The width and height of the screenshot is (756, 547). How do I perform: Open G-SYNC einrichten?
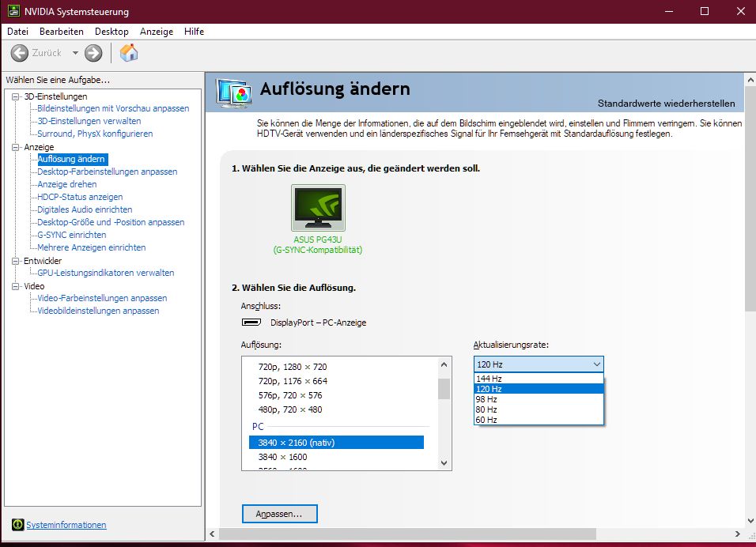(x=72, y=235)
